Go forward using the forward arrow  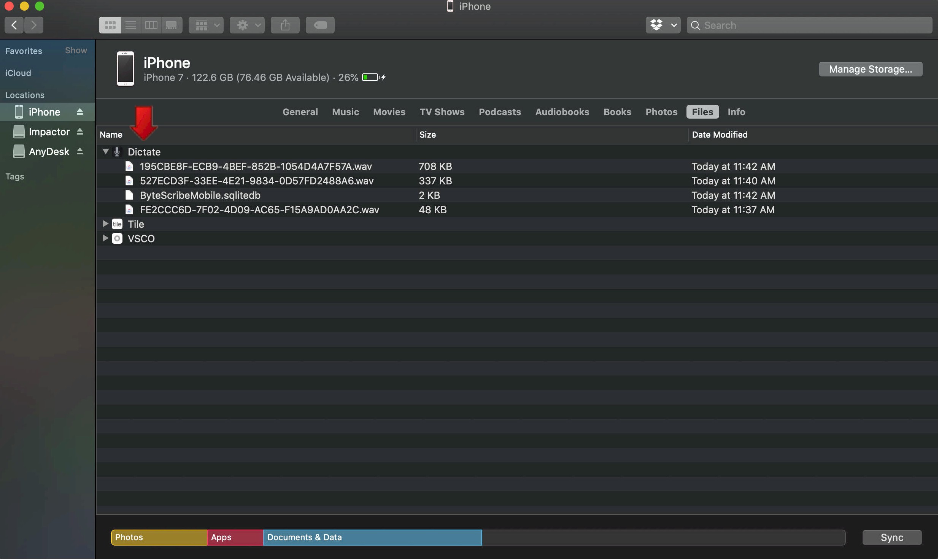point(34,25)
